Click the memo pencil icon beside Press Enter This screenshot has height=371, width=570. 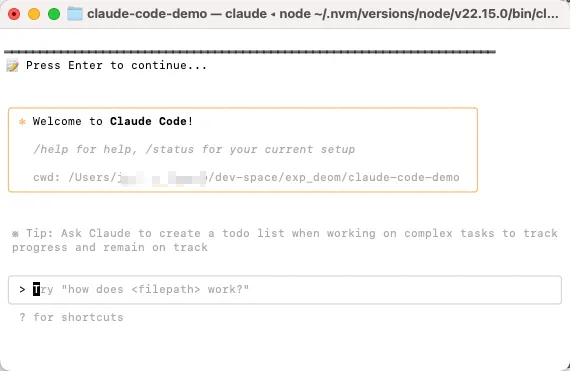click(12, 66)
